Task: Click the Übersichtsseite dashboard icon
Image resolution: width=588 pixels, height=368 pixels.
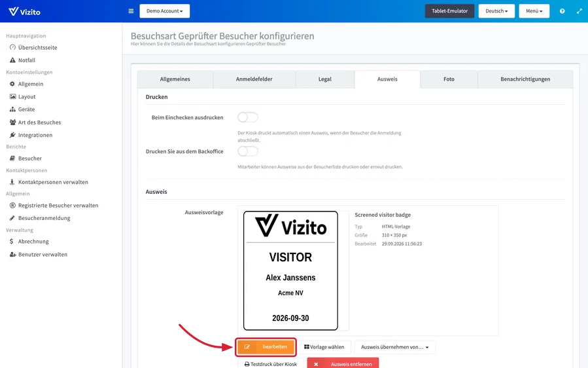Action: coord(12,47)
